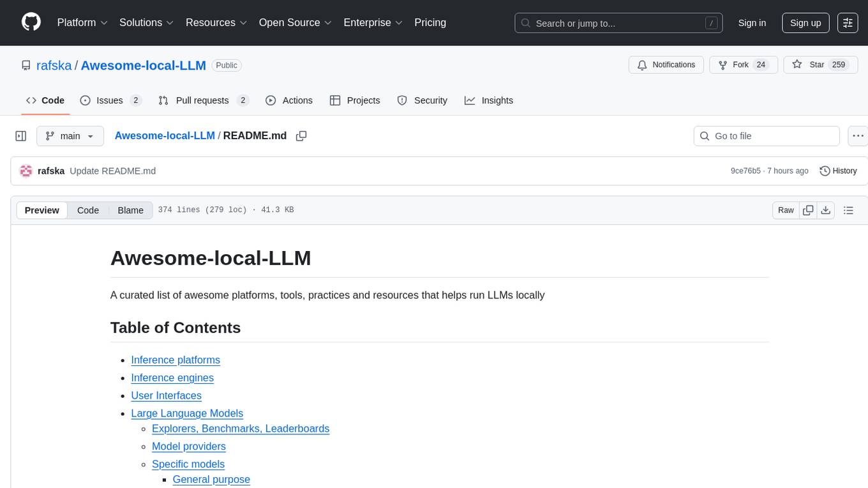The width and height of the screenshot is (868, 488).
Task: Open the document outline icon
Action: click(x=848, y=210)
